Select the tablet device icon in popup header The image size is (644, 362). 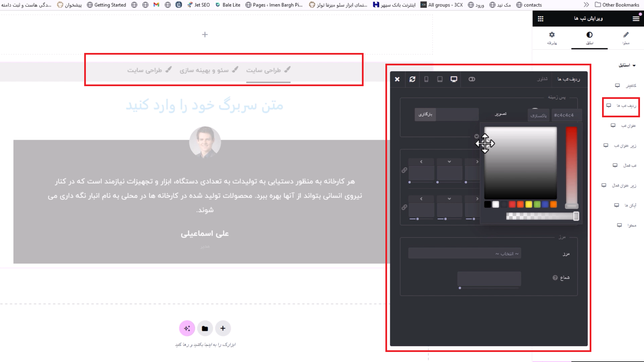tap(440, 79)
